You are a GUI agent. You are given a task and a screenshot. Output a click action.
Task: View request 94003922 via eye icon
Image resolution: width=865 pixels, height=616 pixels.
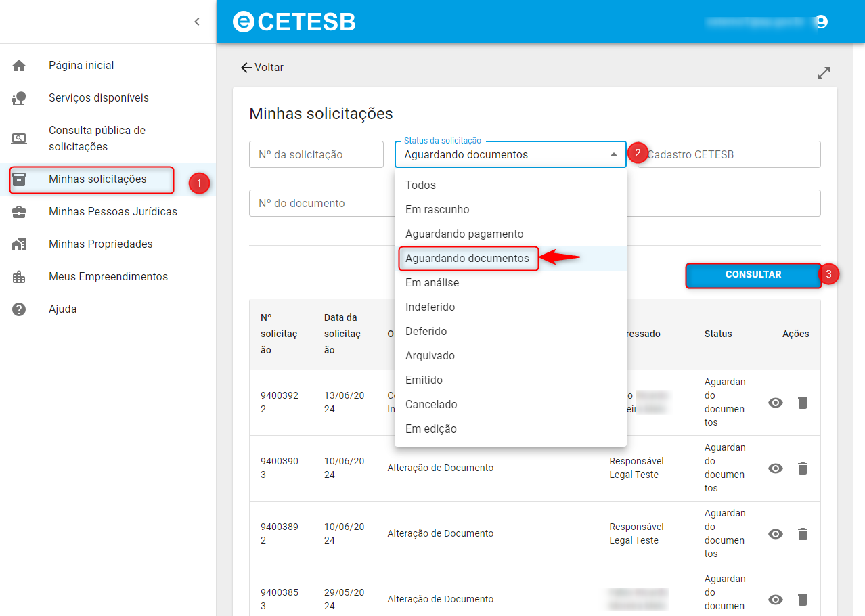click(776, 403)
